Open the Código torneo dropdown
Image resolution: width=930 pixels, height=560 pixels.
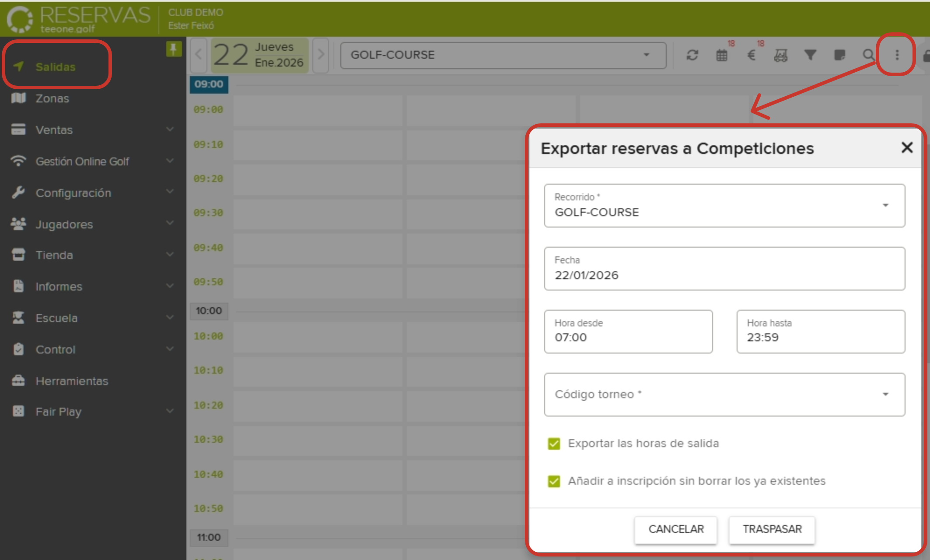point(724,395)
